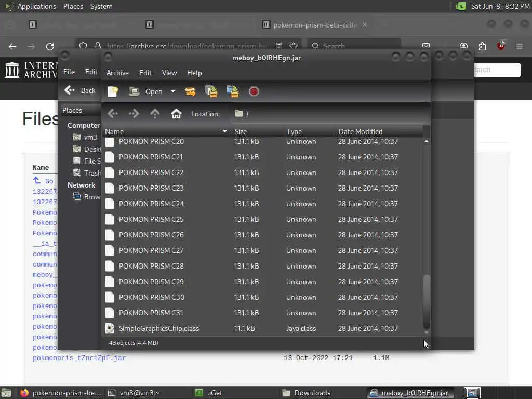Click the Firefox Search box
The height and width of the screenshot is (399, 532).
(354, 46)
